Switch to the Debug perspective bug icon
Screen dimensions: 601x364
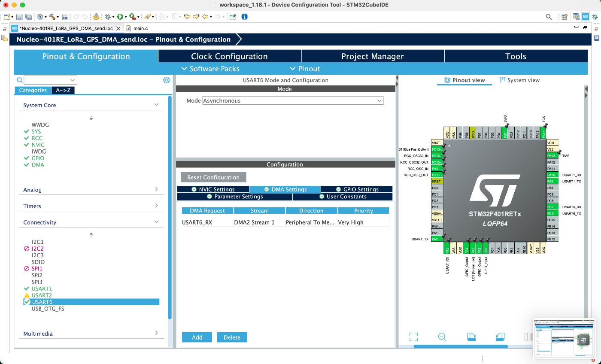[x=594, y=17]
